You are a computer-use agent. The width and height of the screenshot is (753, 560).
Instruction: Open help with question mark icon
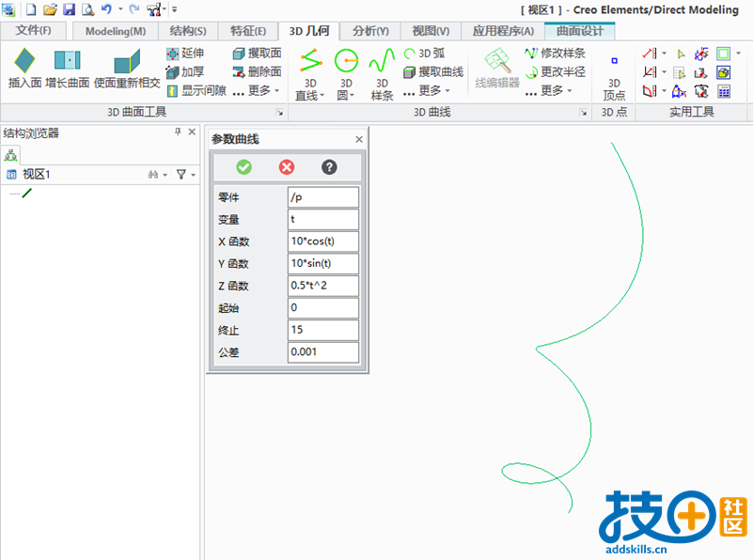329,167
